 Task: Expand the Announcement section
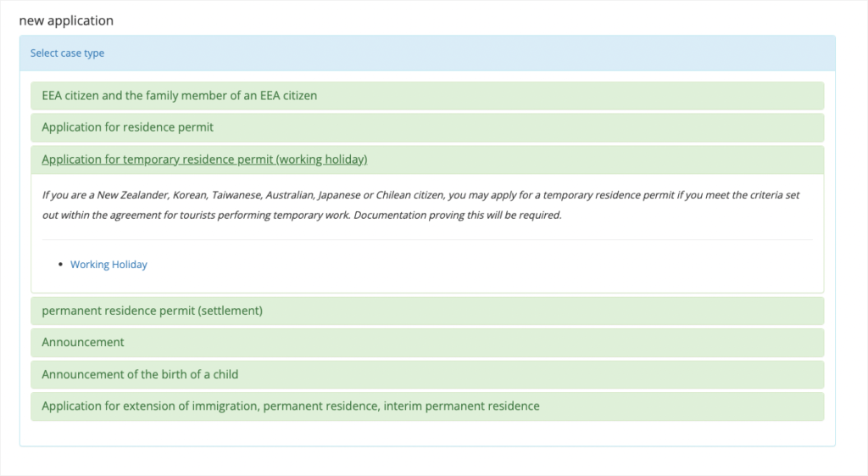tap(427, 343)
